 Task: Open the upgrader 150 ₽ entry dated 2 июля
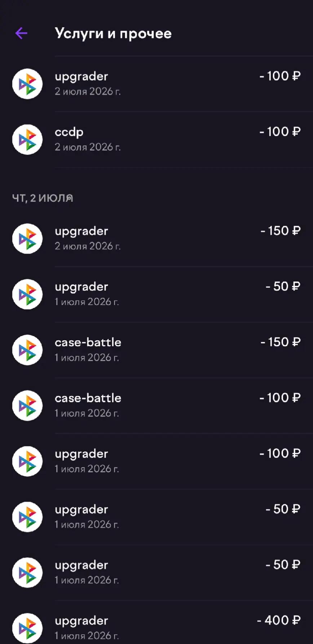click(156, 239)
